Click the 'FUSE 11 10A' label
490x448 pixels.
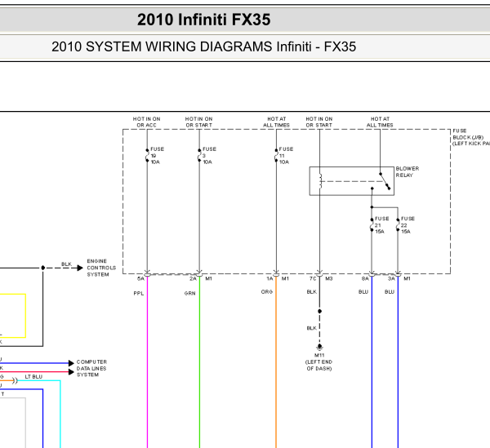click(x=286, y=156)
